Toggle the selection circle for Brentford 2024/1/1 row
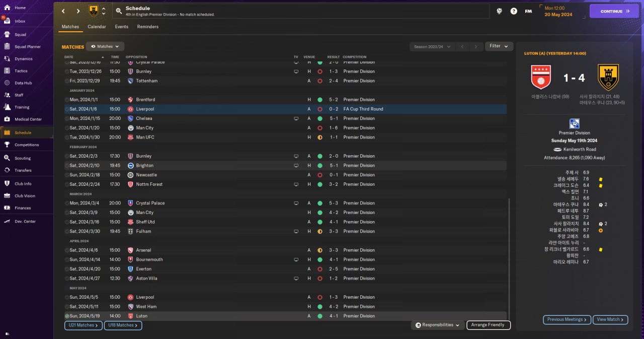The height and width of the screenshot is (339, 644). click(67, 100)
